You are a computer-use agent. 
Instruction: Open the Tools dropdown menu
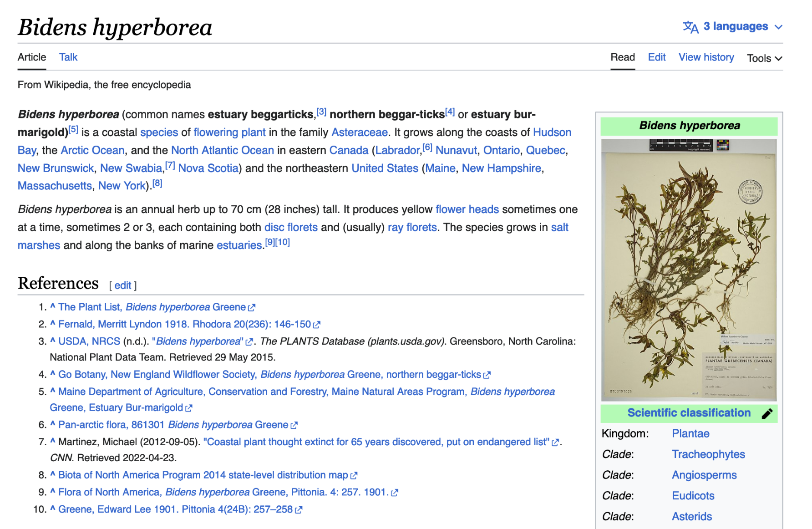(x=764, y=58)
